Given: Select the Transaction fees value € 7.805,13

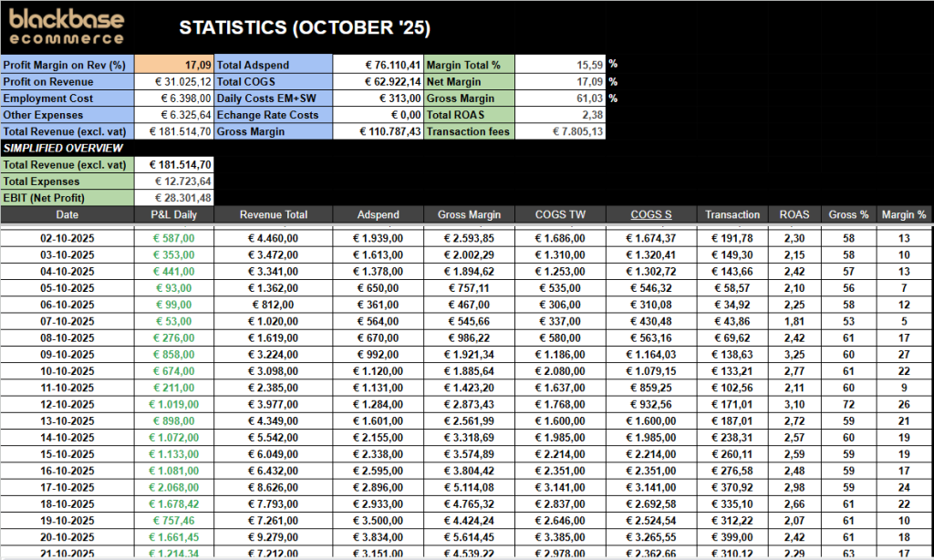Looking at the screenshot, I should point(560,130).
